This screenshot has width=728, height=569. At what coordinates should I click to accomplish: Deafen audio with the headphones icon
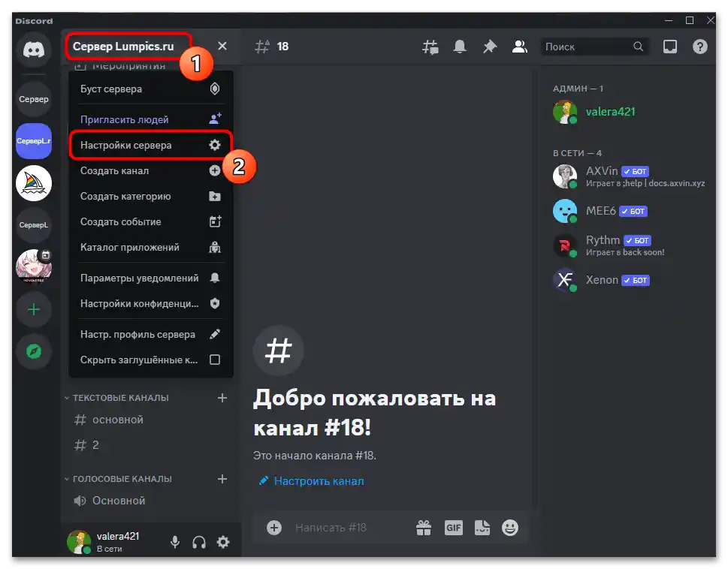coord(198,541)
